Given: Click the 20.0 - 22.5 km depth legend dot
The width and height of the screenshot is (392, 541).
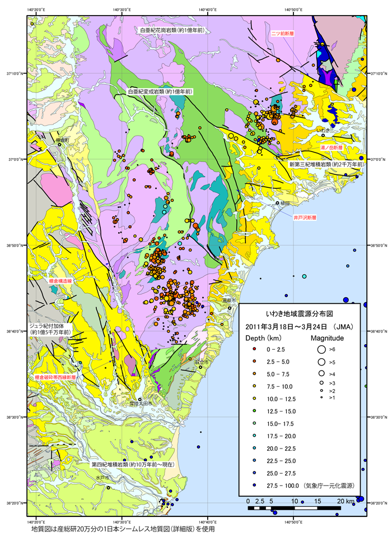Looking at the screenshot, I should click(254, 448).
